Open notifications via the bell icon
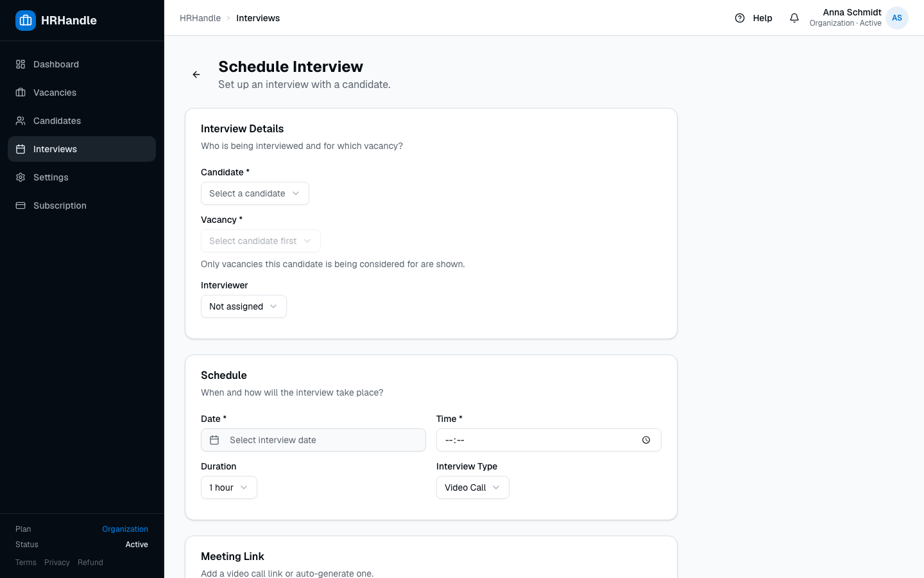This screenshot has height=578, width=924. [794, 18]
